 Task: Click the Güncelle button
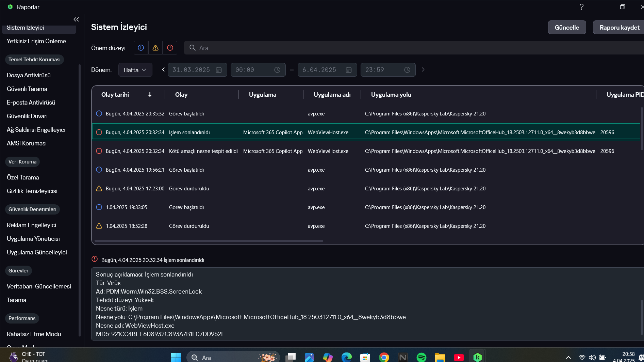pyautogui.click(x=567, y=27)
